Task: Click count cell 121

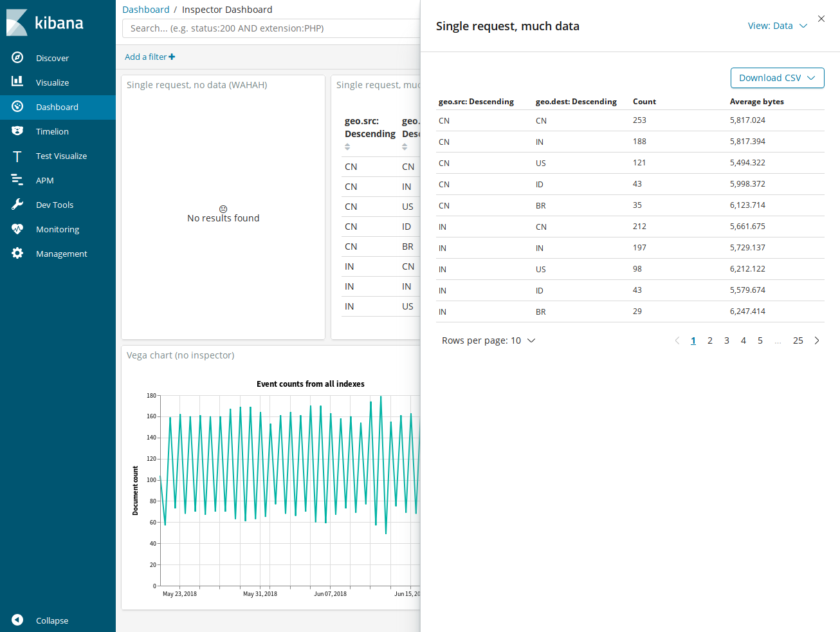Action: pos(639,163)
